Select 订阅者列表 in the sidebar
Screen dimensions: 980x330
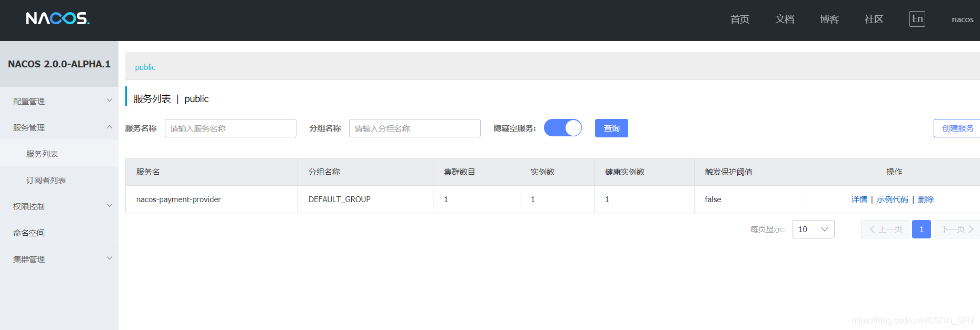coord(59,180)
